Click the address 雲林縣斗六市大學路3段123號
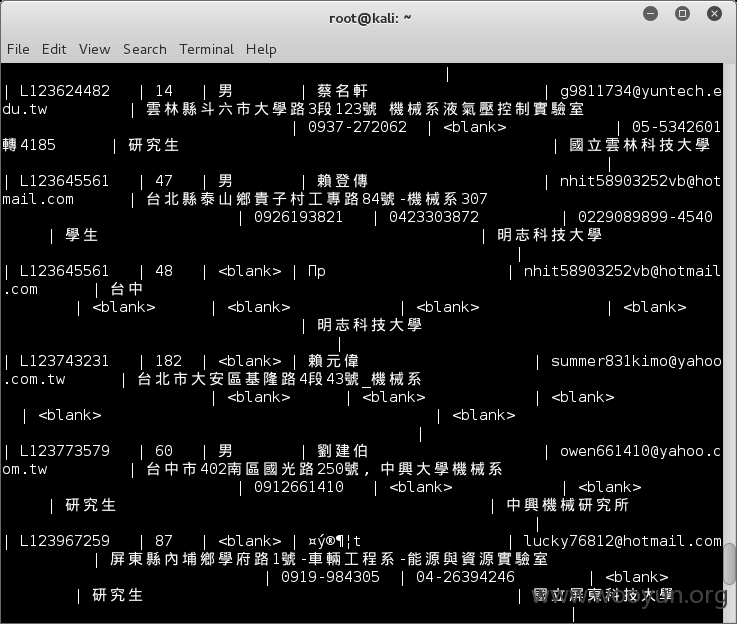This screenshot has width=737, height=624. [x=262, y=109]
